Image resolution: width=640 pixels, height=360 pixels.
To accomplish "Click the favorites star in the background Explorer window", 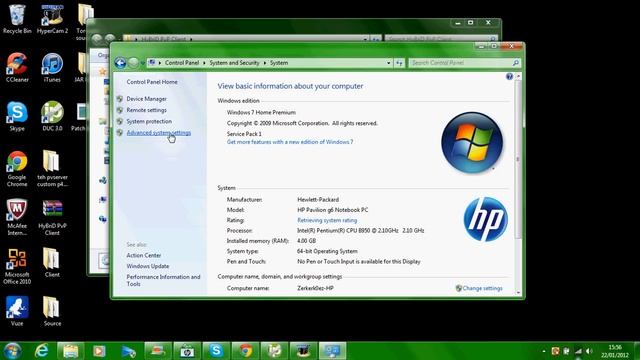I will tap(103, 72).
